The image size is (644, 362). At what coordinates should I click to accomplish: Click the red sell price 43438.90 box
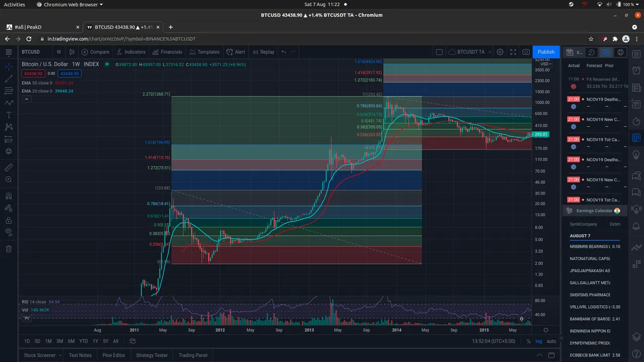tap(33, 73)
